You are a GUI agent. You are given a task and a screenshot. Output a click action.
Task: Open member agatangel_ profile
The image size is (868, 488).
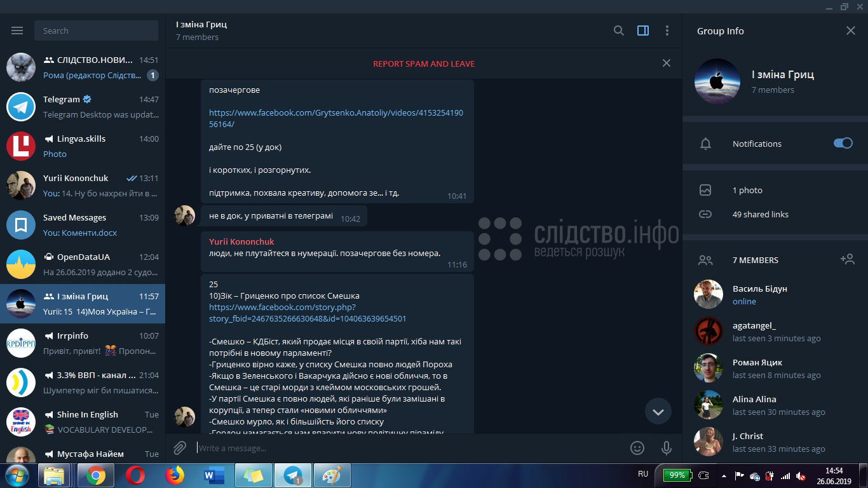click(x=775, y=331)
